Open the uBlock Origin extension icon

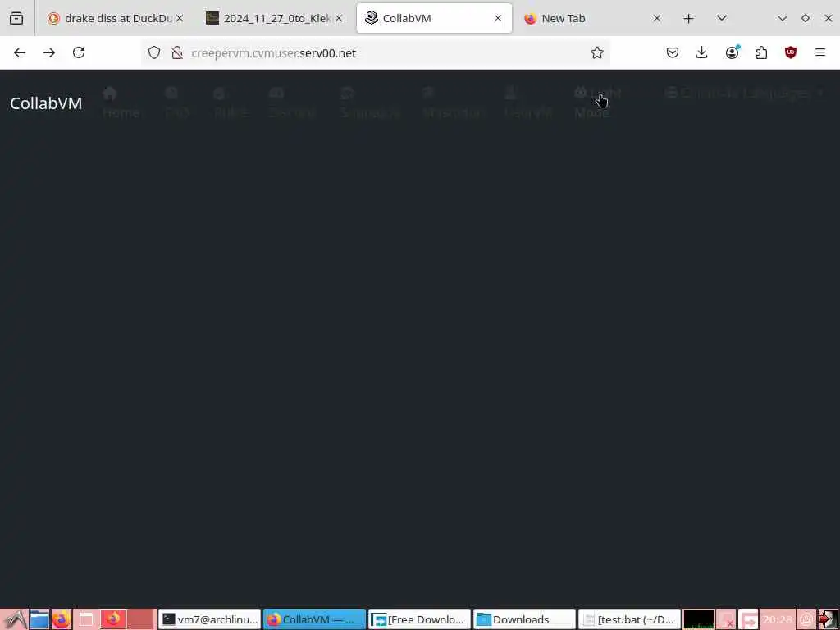pyautogui.click(x=791, y=52)
